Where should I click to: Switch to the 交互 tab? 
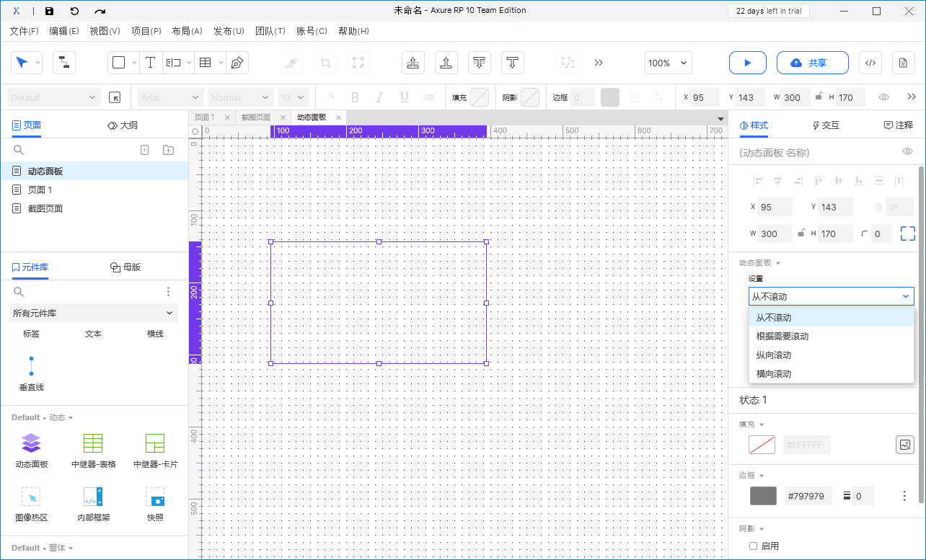[826, 125]
